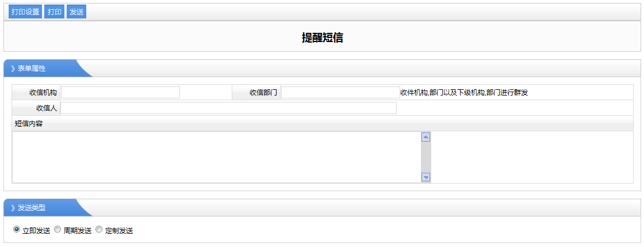Enable the 定制发送 radio option
This screenshot has width=644, height=247.
99,230
